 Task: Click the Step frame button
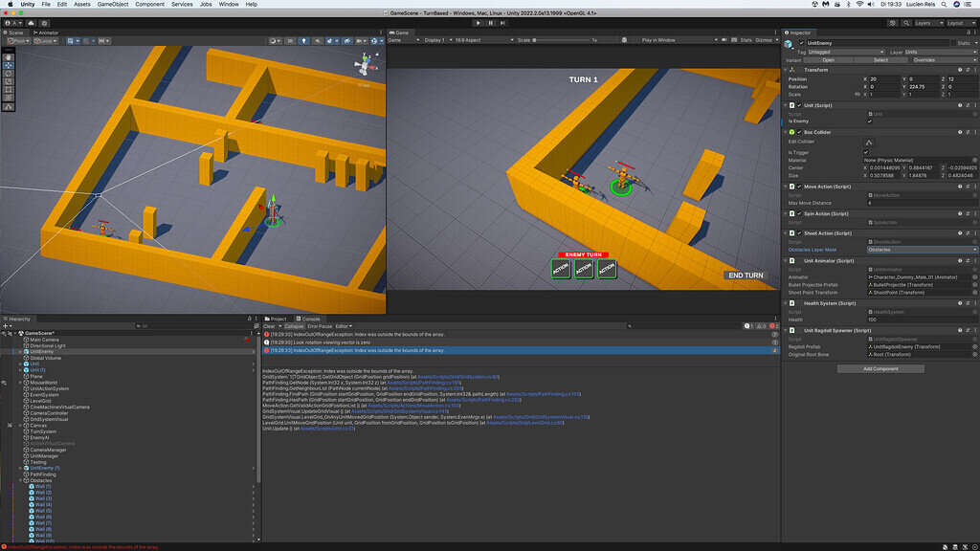tap(503, 22)
